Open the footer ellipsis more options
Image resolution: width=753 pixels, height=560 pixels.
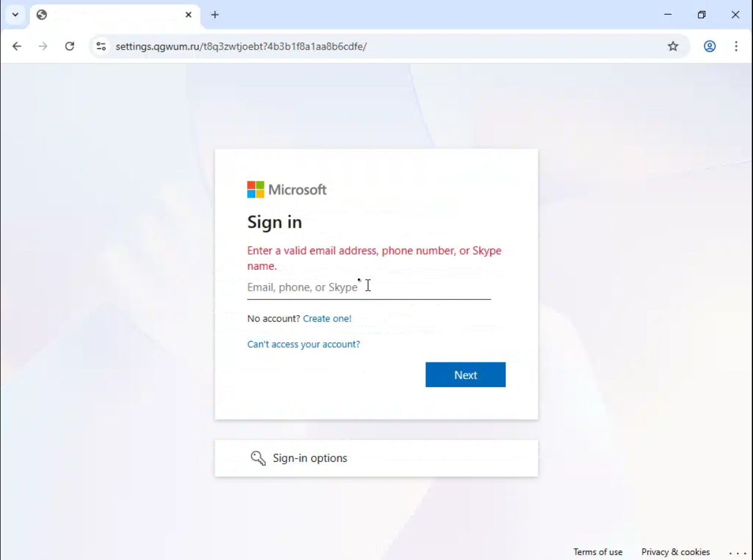pos(737,552)
